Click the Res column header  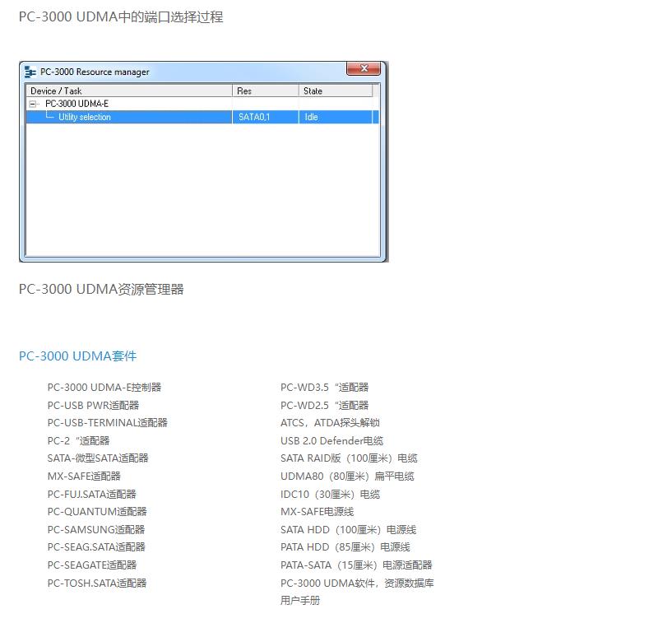point(266,91)
